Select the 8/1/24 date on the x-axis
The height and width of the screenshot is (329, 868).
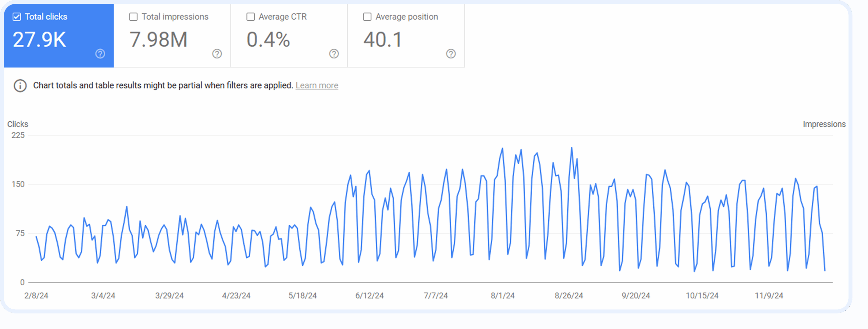tap(502, 295)
